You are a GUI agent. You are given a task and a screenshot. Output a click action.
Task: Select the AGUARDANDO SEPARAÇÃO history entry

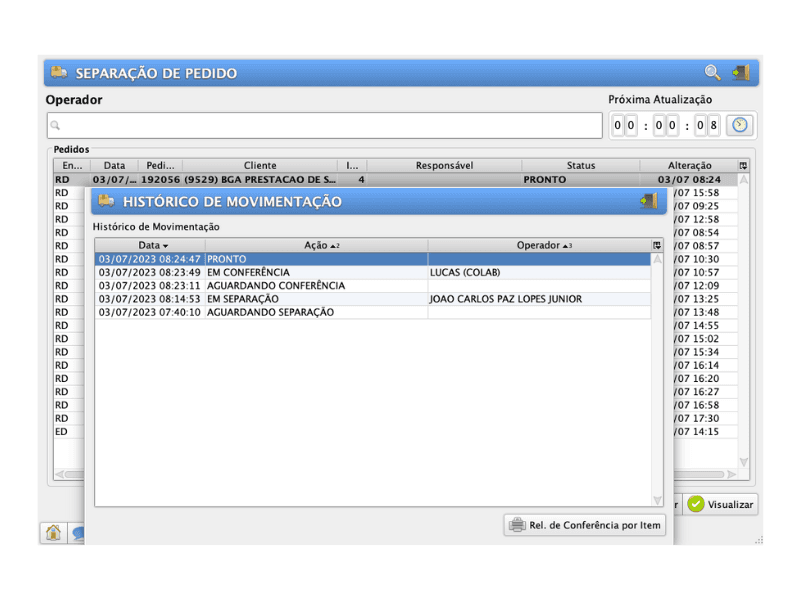click(372, 312)
